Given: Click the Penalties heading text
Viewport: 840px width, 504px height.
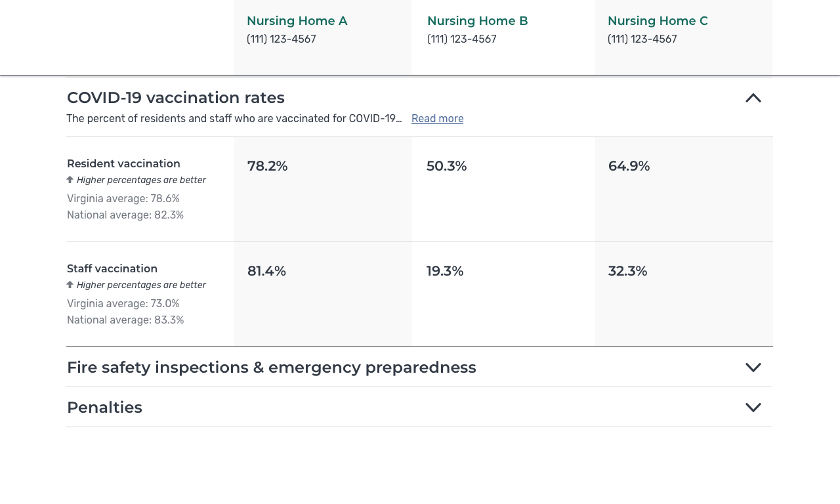Looking at the screenshot, I should tap(105, 408).
